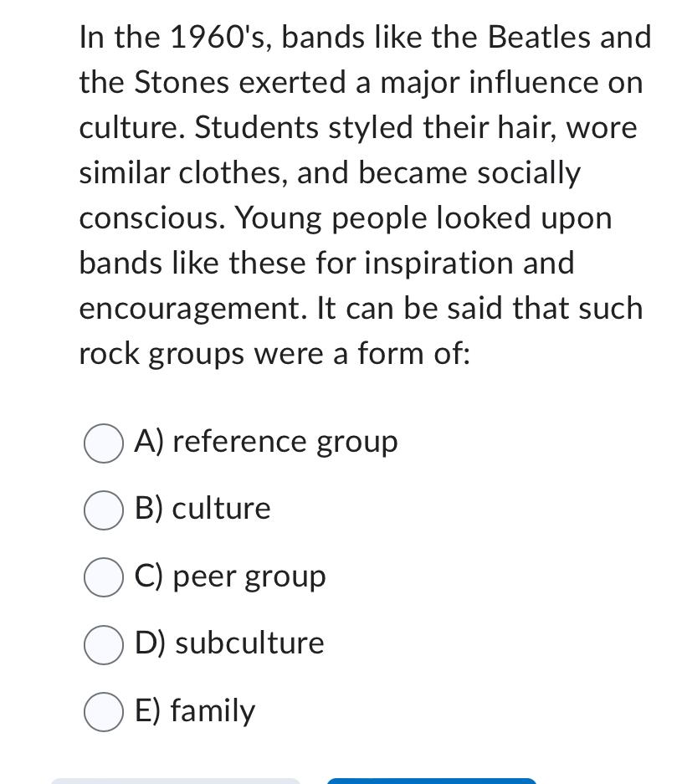Image resolution: width=687 pixels, height=784 pixels.
Task: Choose the B) culture radio button
Action: tap(104, 510)
